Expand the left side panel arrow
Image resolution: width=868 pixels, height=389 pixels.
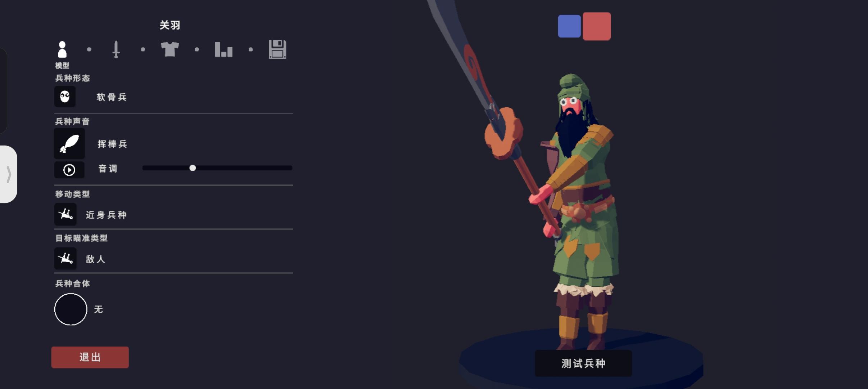9,174
